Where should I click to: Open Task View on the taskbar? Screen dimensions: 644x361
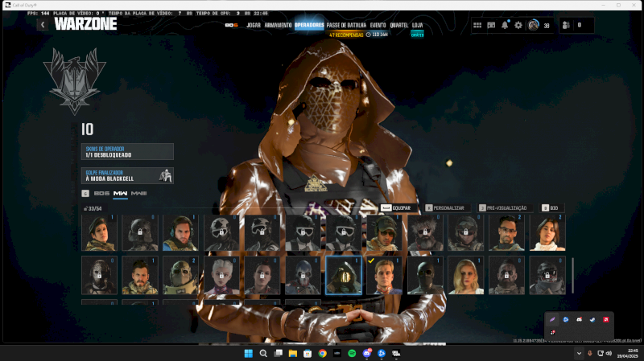[x=278, y=353]
